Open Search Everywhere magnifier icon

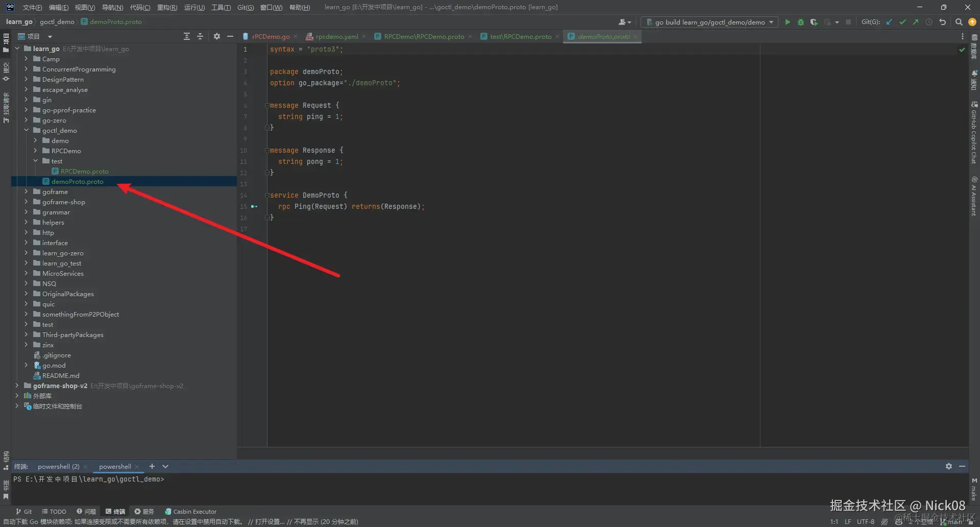[959, 22]
